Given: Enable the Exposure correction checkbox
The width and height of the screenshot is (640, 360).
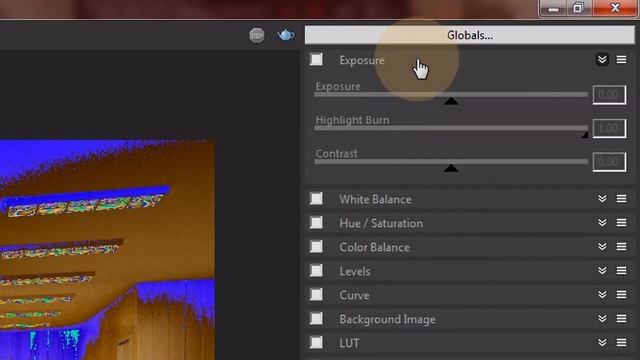Looking at the screenshot, I should (x=316, y=60).
